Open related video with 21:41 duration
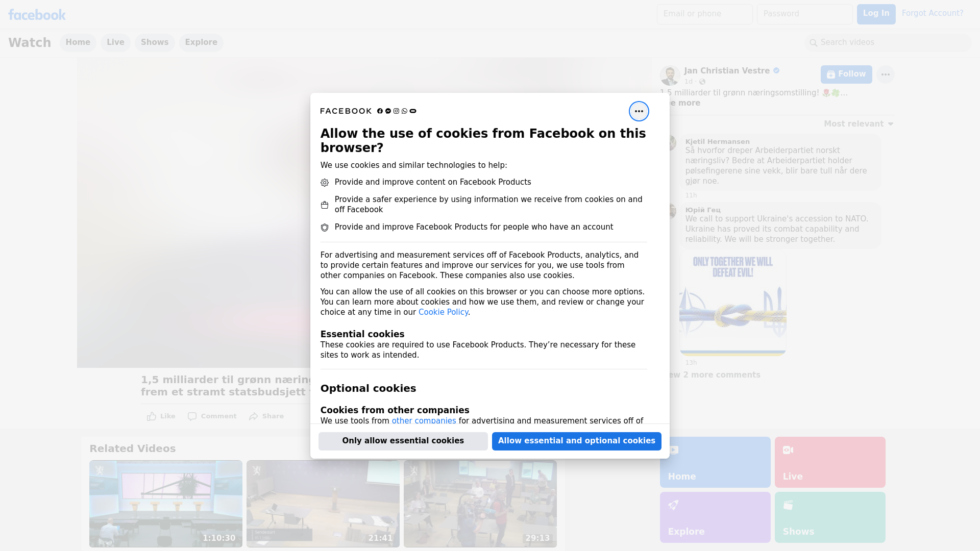The image size is (980, 551). 323,504
